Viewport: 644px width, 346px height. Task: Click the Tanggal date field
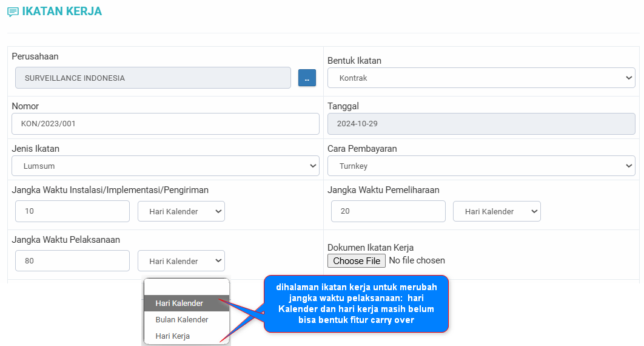pos(481,124)
